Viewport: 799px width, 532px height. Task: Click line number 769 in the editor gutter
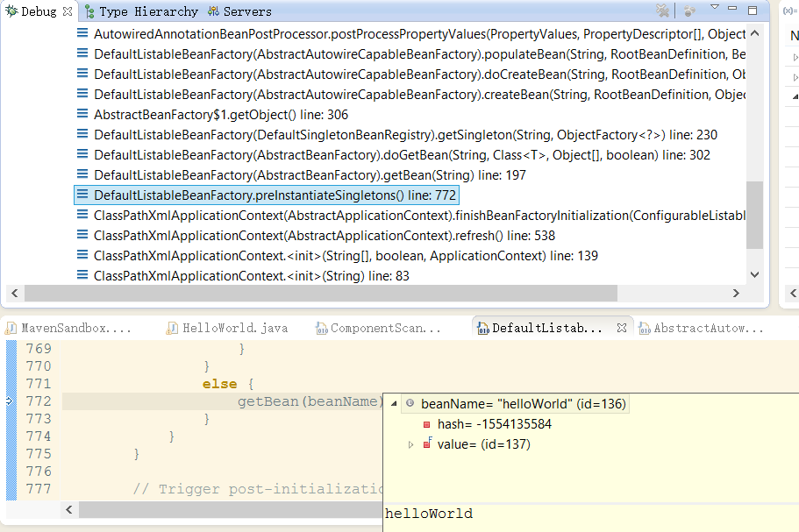39,349
